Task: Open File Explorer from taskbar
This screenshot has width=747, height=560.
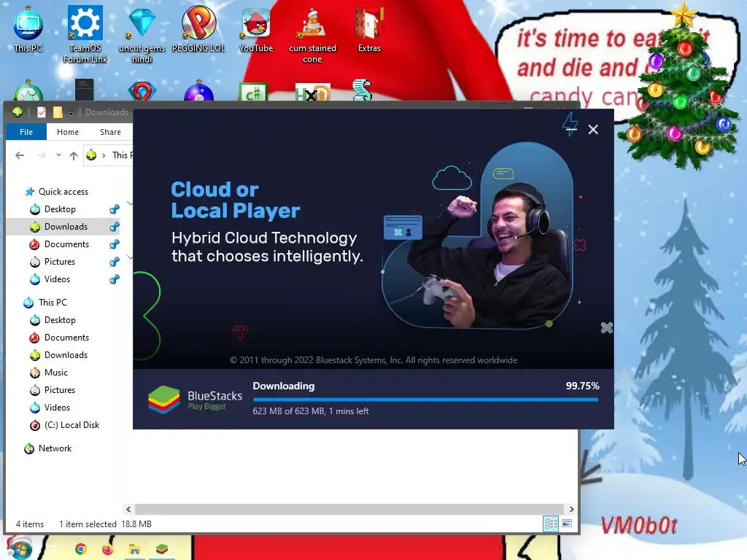Action: click(134, 550)
